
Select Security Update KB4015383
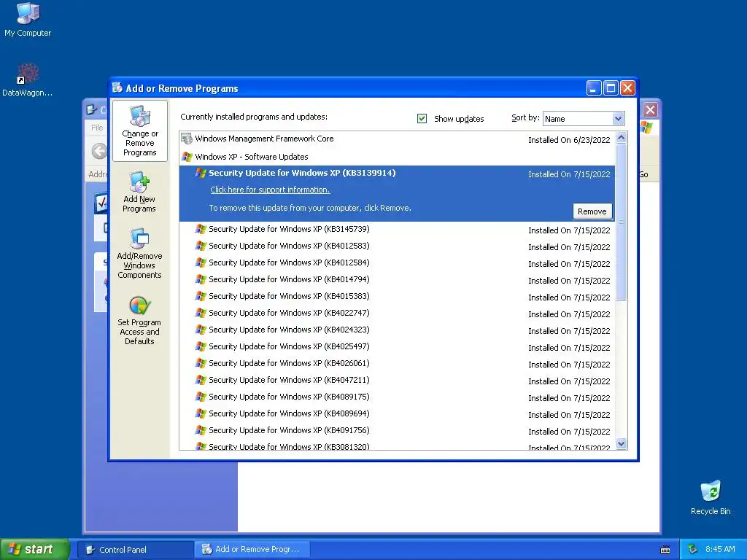coord(397,296)
